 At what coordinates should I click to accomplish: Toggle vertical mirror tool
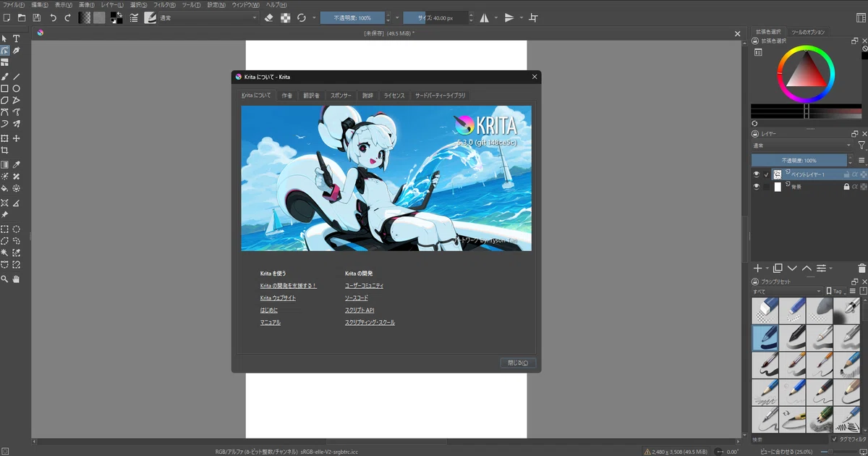point(509,17)
